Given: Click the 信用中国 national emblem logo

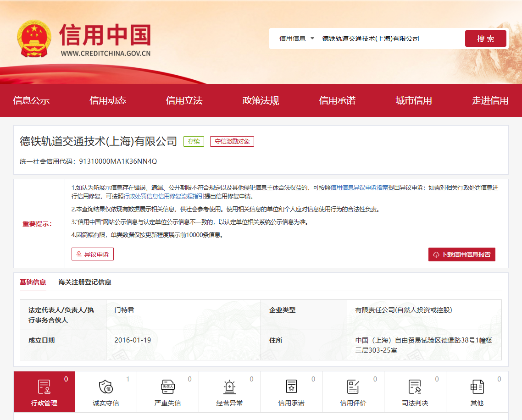Looking at the screenshot, I should tap(35, 39).
